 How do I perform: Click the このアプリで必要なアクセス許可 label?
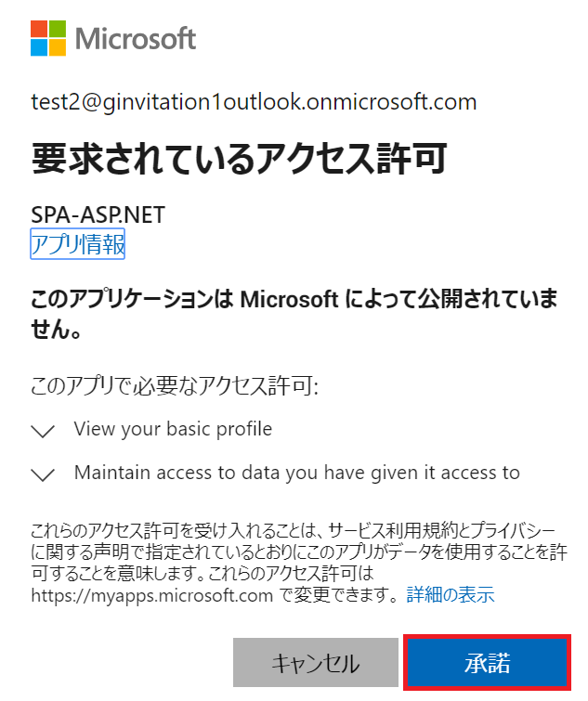(175, 385)
